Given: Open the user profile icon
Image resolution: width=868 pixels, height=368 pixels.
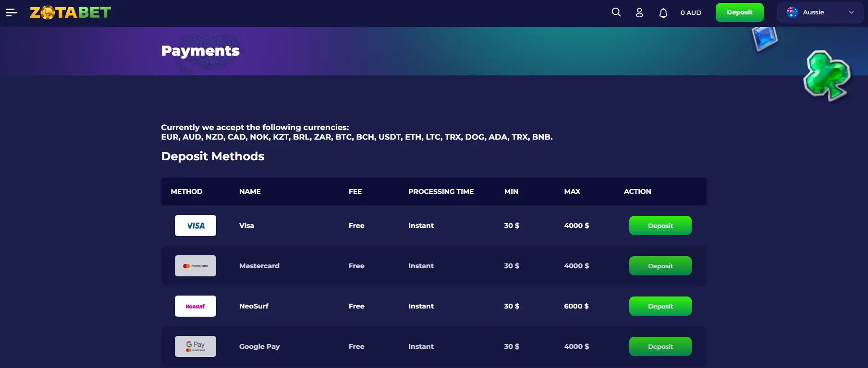Looking at the screenshot, I should (x=639, y=12).
